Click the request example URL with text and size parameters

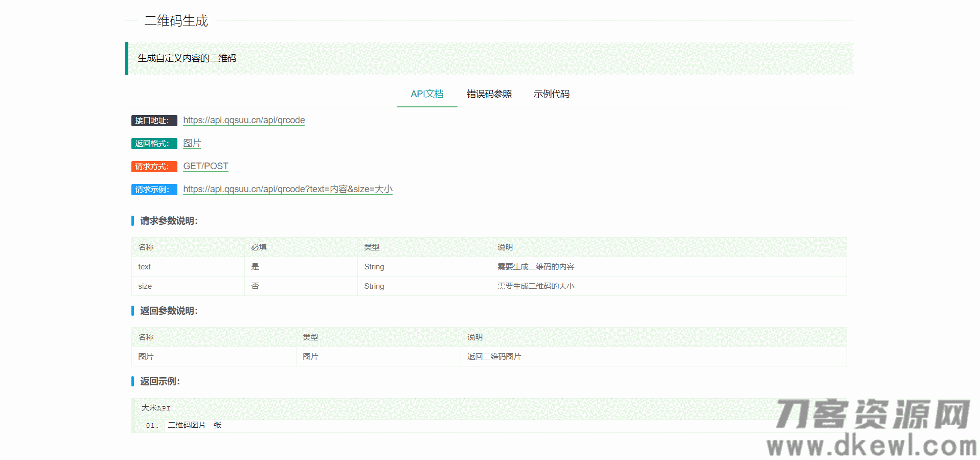[287, 189]
